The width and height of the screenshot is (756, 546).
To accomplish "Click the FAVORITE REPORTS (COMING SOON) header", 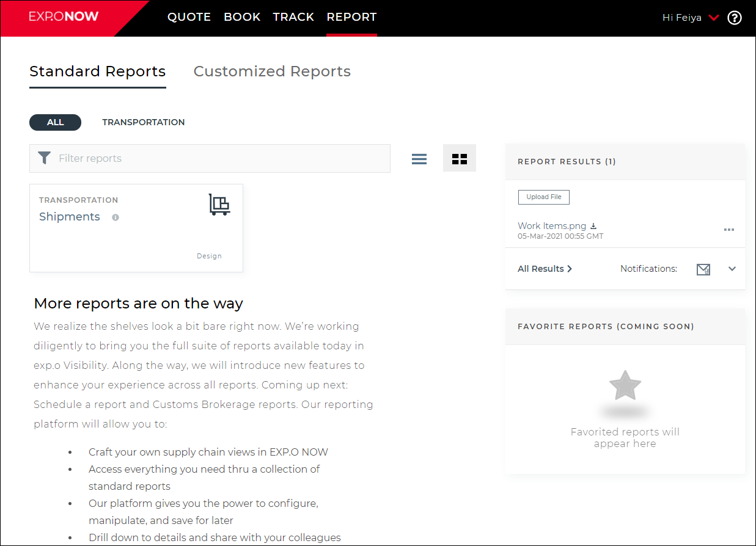I will point(606,327).
